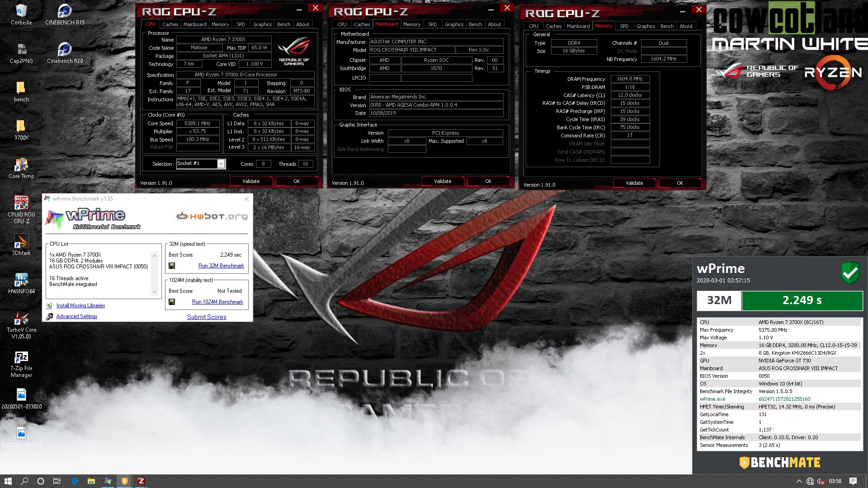Run 32M Benchmark in wPrime
The height and width of the screenshot is (488, 868).
coord(221,266)
